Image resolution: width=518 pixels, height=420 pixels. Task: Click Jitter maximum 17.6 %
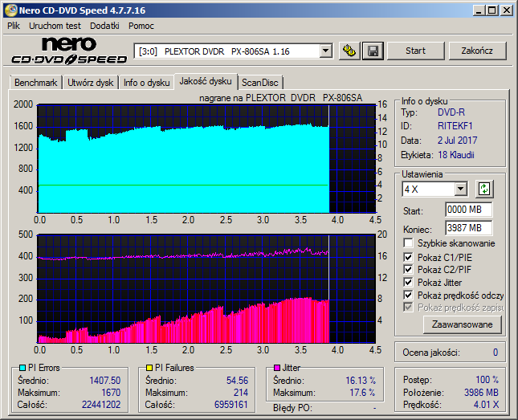click(362, 393)
